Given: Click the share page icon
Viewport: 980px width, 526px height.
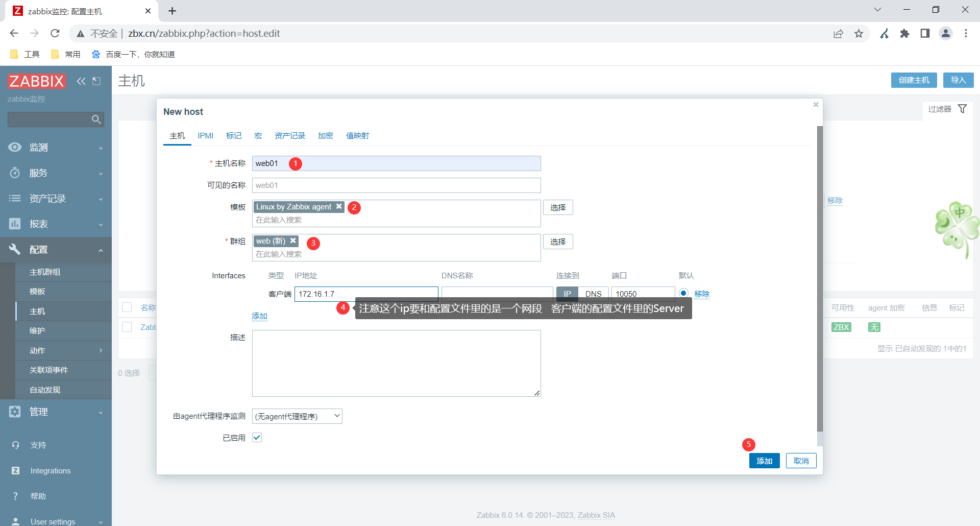Looking at the screenshot, I should (x=839, y=34).
